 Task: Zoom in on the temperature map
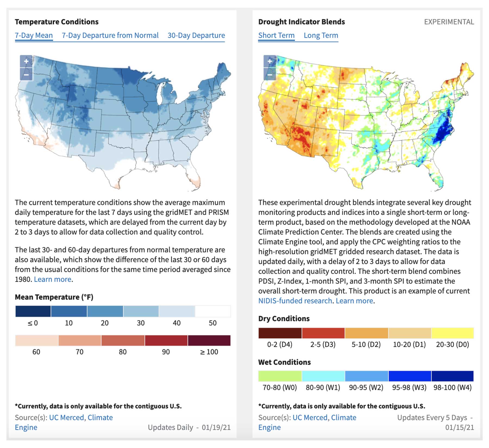(x=26, y=61)
